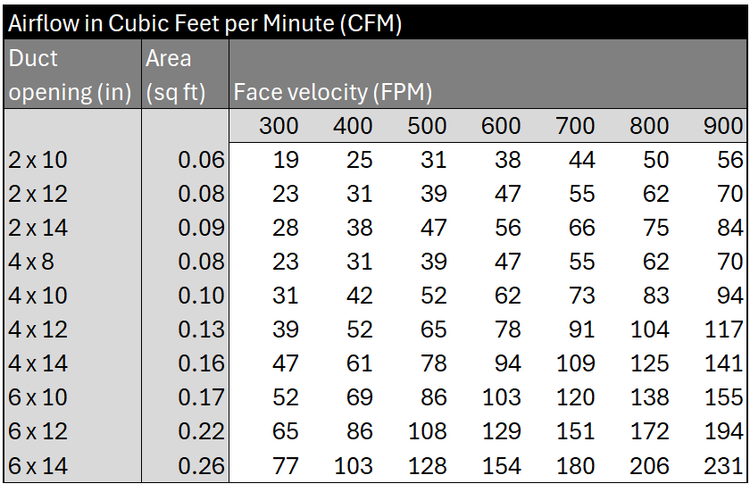Select the 600 FPM column header
Image resolution: width=750 pixels, height=484 pixels.
(501, 126)
